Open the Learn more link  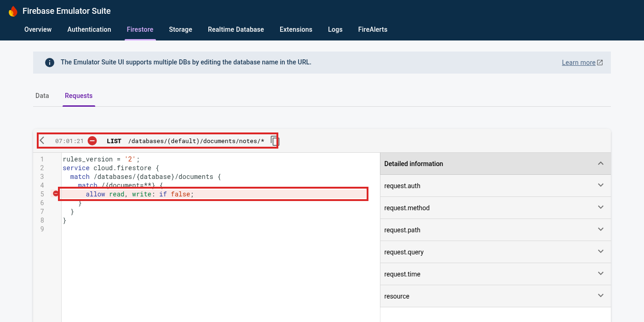click(x=579, y=63)
